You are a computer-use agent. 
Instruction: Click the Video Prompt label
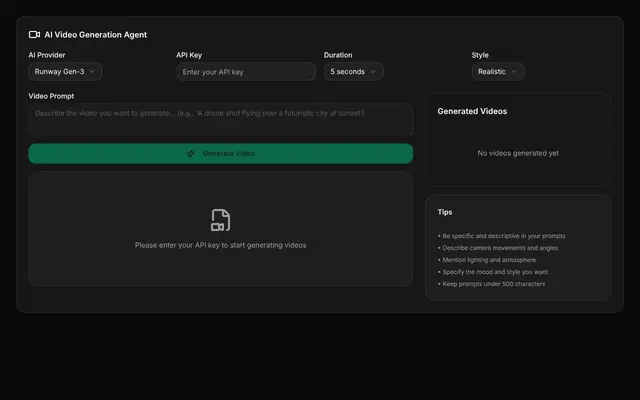coord(51,96)
